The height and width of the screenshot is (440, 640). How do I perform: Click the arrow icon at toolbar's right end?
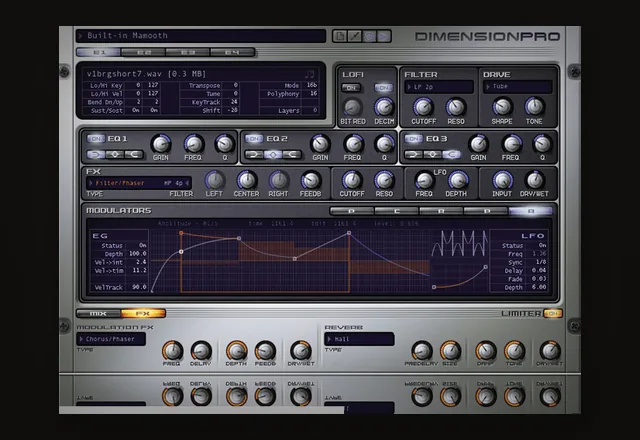pos(384,36)
